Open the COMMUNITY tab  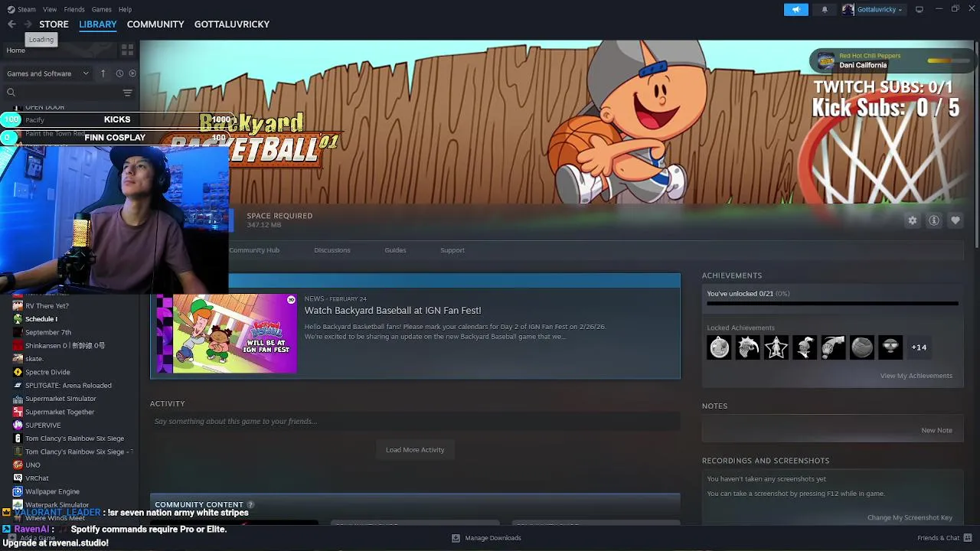pos(155,24)
